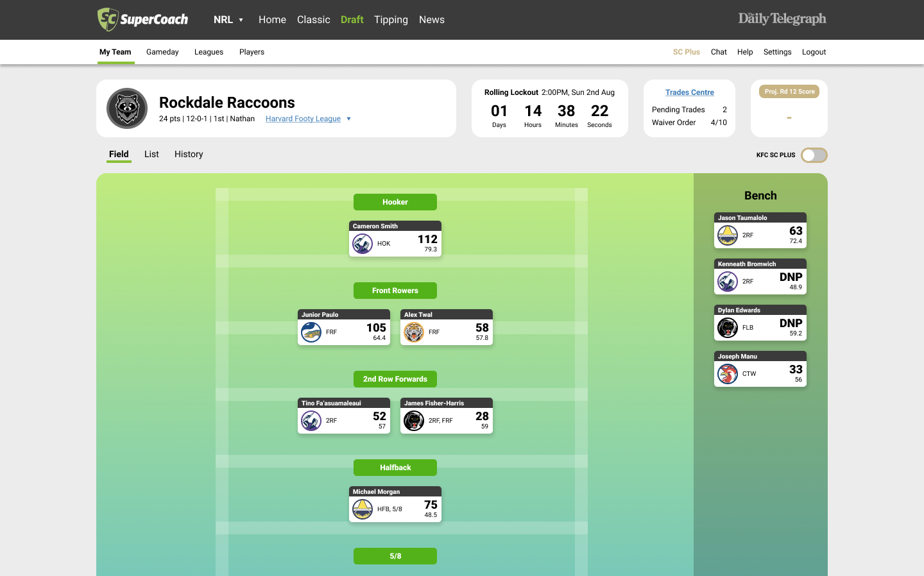Click the Rockdale Raccoons team name
The image size is (924, 576).
(x=227, y=103)
